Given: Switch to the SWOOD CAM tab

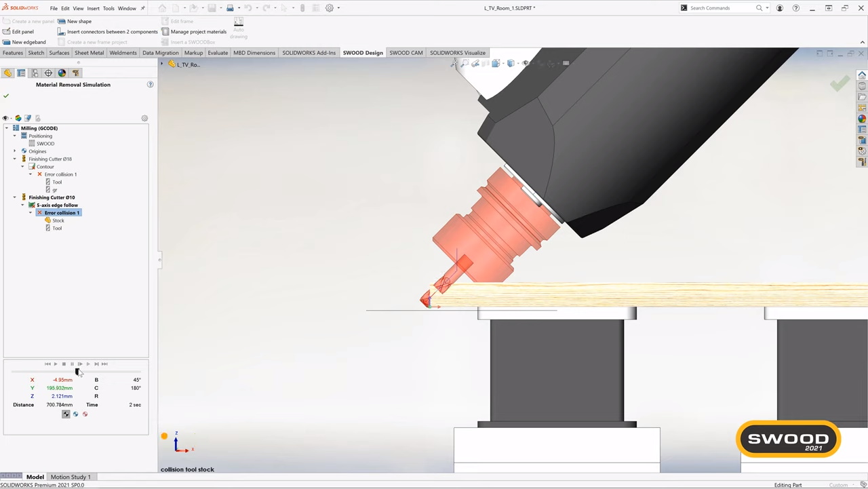Looking at the screenshot, I should [406, 53].
